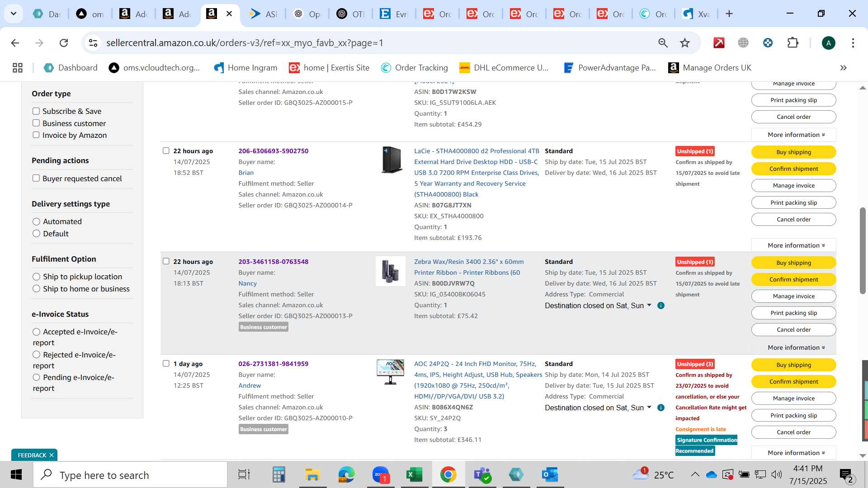The width and height of the screenshot is (868, 488).
Task: Select Ship to home or business option
Action: [37, 289]
